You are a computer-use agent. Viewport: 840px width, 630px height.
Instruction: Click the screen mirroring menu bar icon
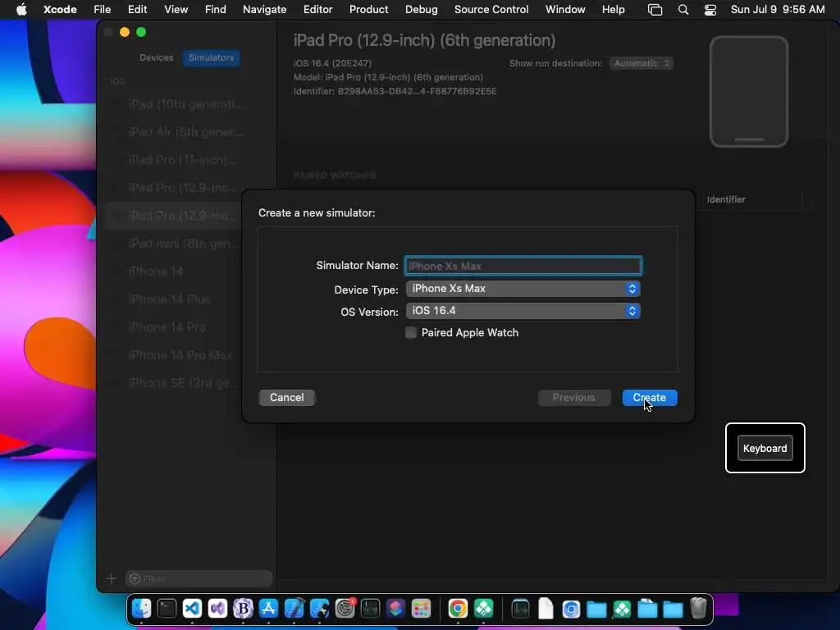pyautogui.click(x=655, y=10)
